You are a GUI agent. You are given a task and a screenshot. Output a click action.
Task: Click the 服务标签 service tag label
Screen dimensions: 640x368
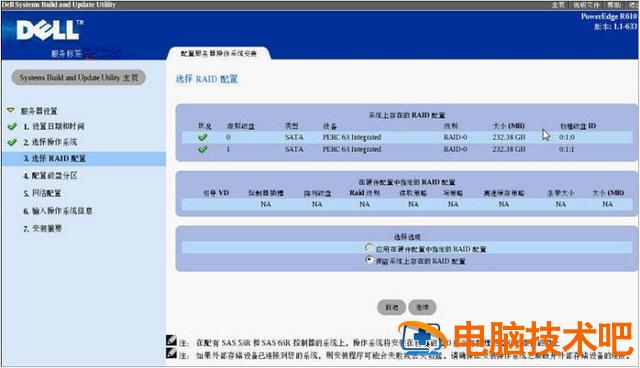(x=66, y=53)
